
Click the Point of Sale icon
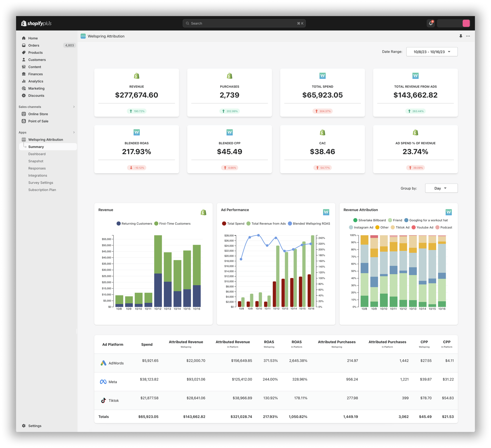(24, 121)
